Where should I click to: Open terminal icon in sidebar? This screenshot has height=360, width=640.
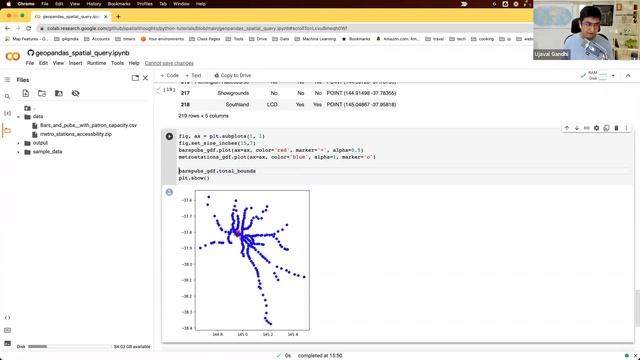7,343
